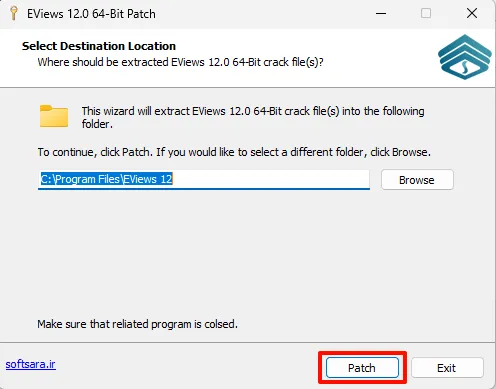
Task: Click the greyed-out maximize window icon
Action: tap(426, 14)
